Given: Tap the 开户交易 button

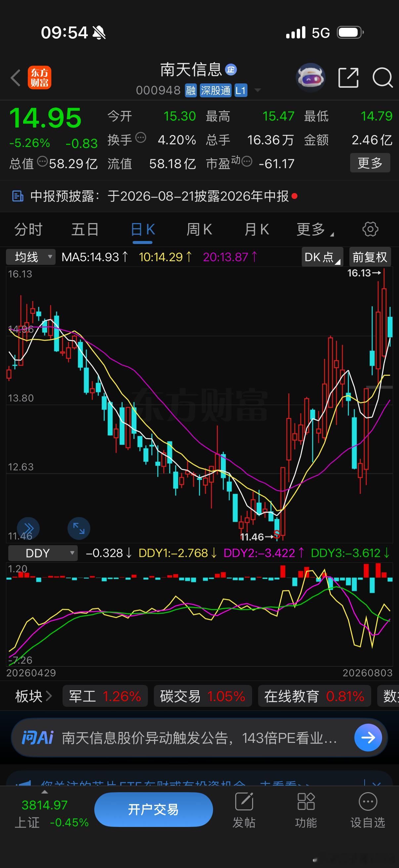Looking at the screenshot, I should (154, 809).
